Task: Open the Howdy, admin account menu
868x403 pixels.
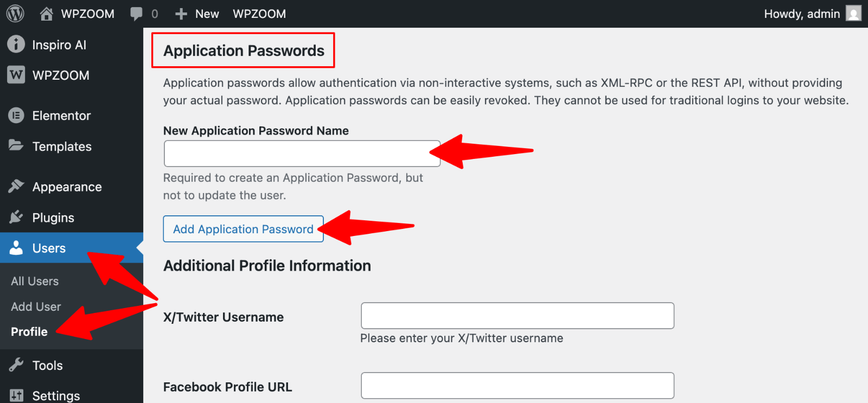Action: (802, 13)
